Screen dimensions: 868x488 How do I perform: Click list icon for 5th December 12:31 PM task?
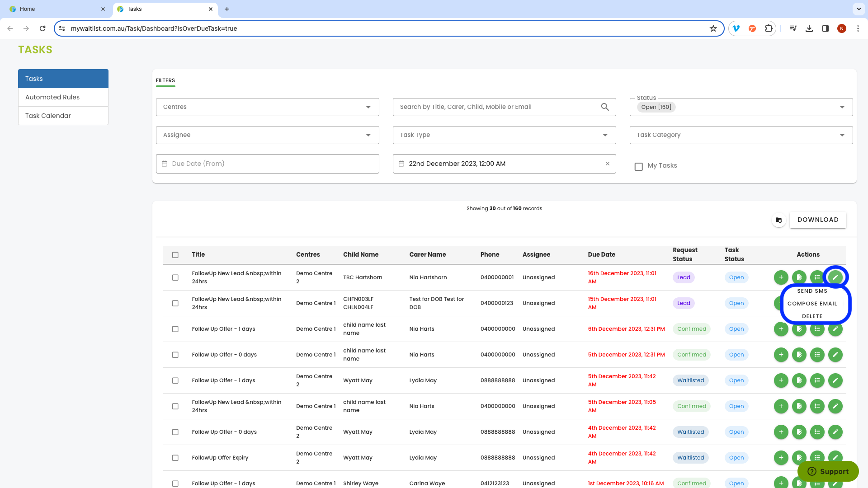coord(817,355)
